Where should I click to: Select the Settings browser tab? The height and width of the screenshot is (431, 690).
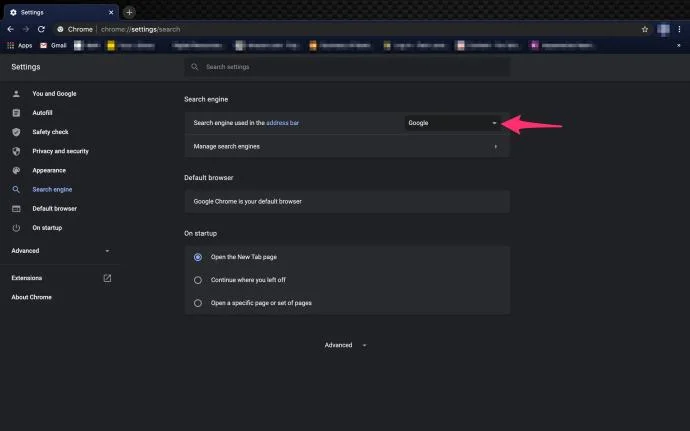[61, 12]
